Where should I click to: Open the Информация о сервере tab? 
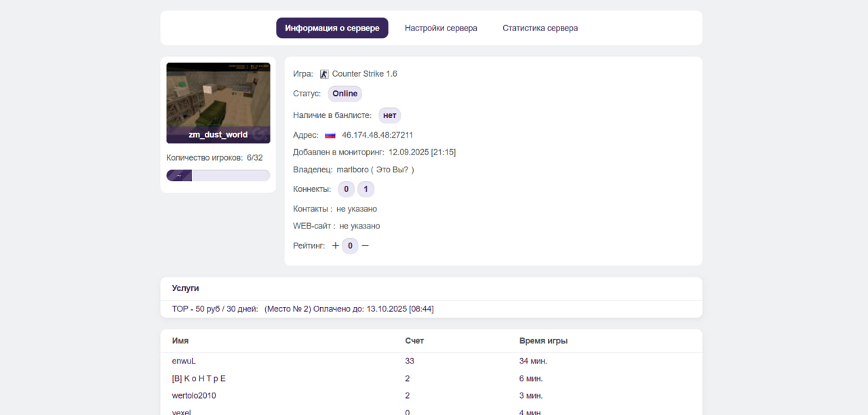(x=332, y=28)
